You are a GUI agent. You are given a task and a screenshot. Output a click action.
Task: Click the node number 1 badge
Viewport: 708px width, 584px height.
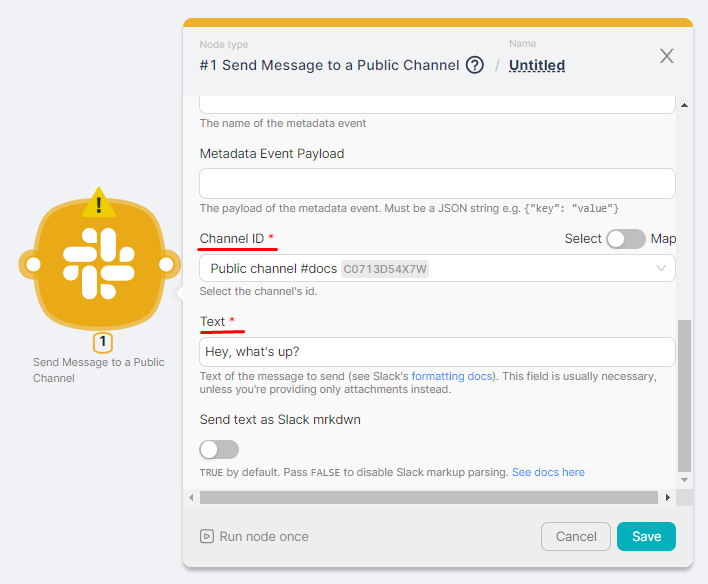coord(102,343)
